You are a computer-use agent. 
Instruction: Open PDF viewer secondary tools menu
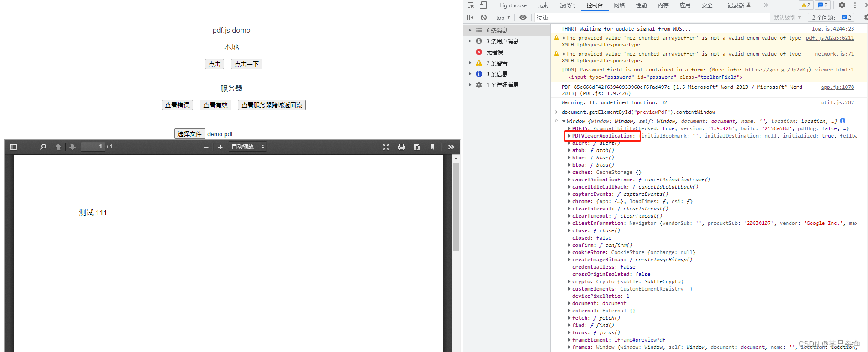tap(451, 147)
